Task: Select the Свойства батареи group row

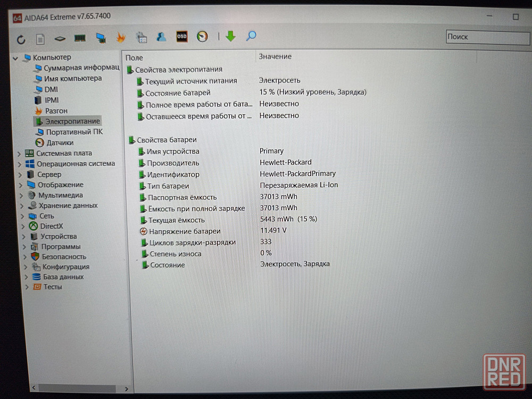Action: tap(163, 140)
